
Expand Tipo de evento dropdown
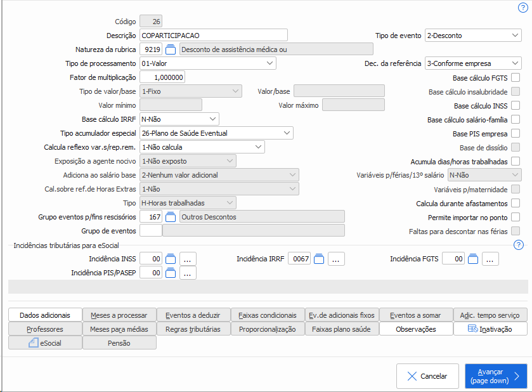[473, 36]
